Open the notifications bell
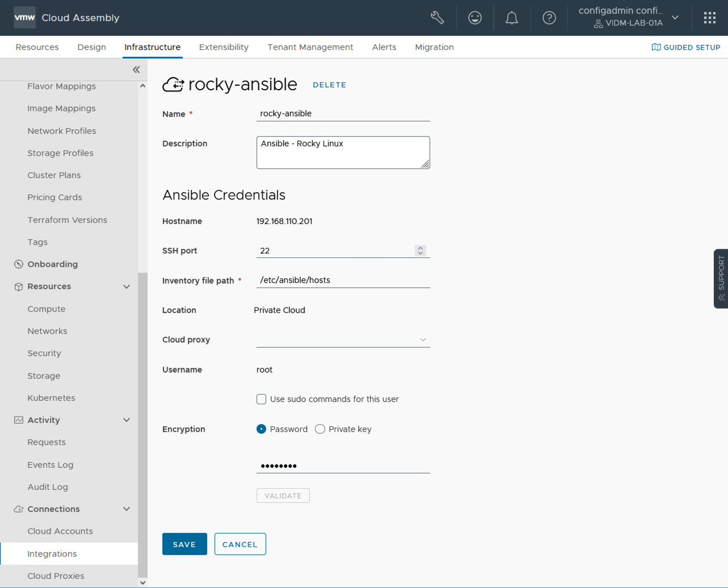The image size is (728, 588). point(512,18)
